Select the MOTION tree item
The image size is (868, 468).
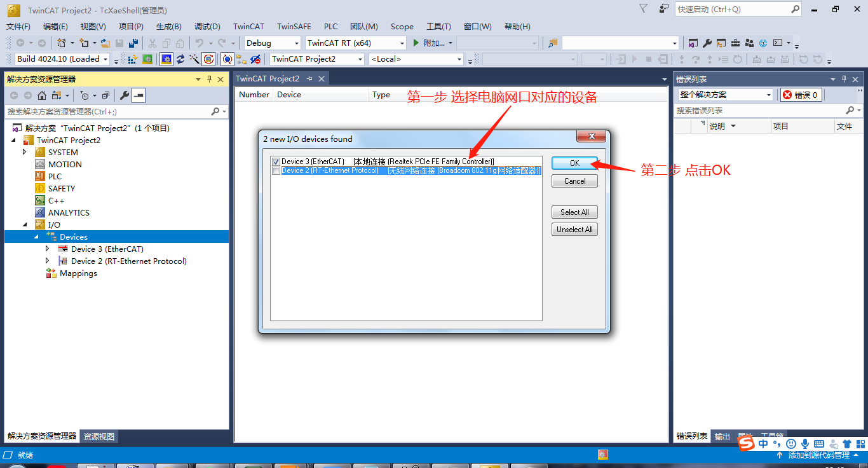click(65, 164)
